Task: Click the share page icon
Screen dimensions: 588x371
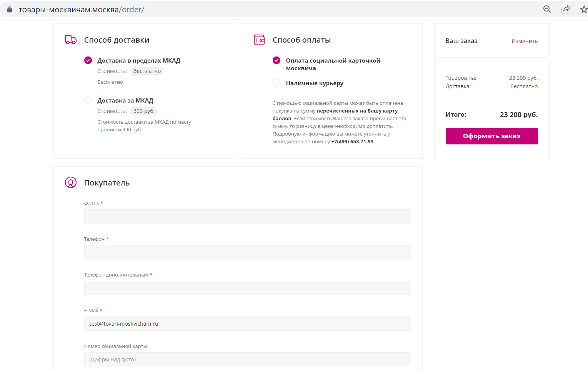Action: 566,10
